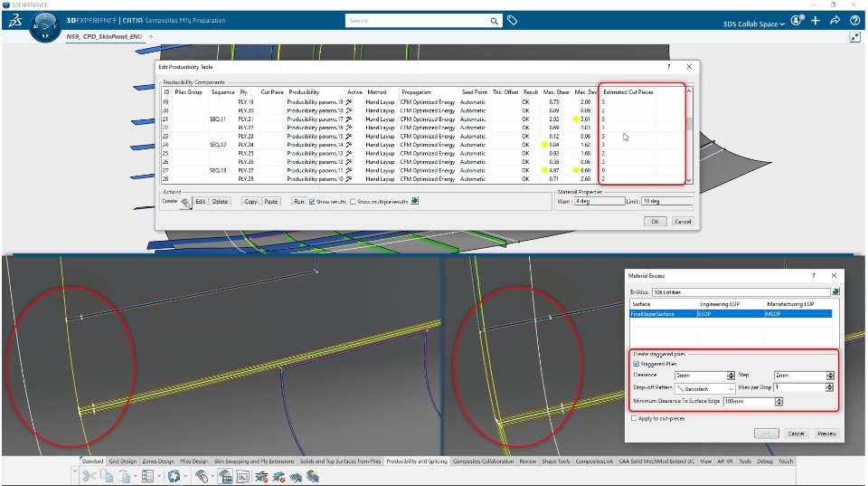This screenshot has width=868, height=486.
Task: Click Plies per Drop spinner arrows
Action: [x=829, y=387]
